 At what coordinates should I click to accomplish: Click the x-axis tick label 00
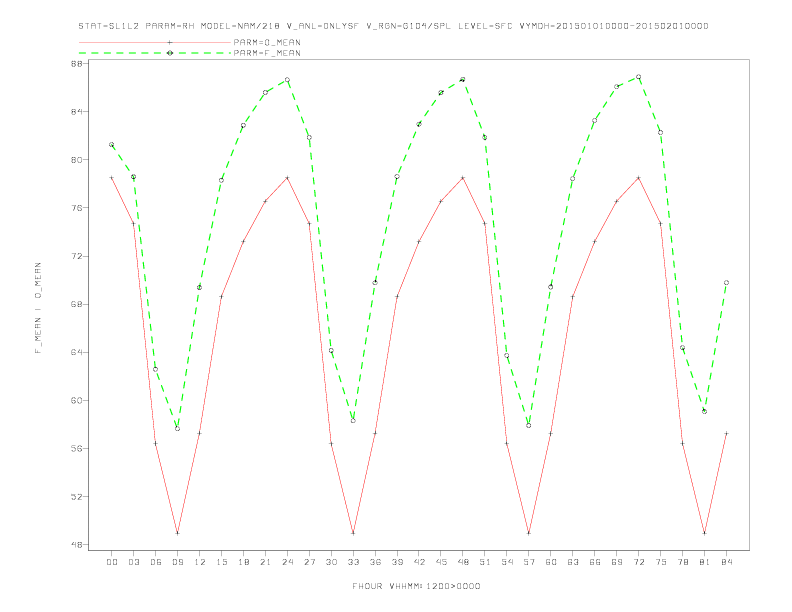(112, 562)
